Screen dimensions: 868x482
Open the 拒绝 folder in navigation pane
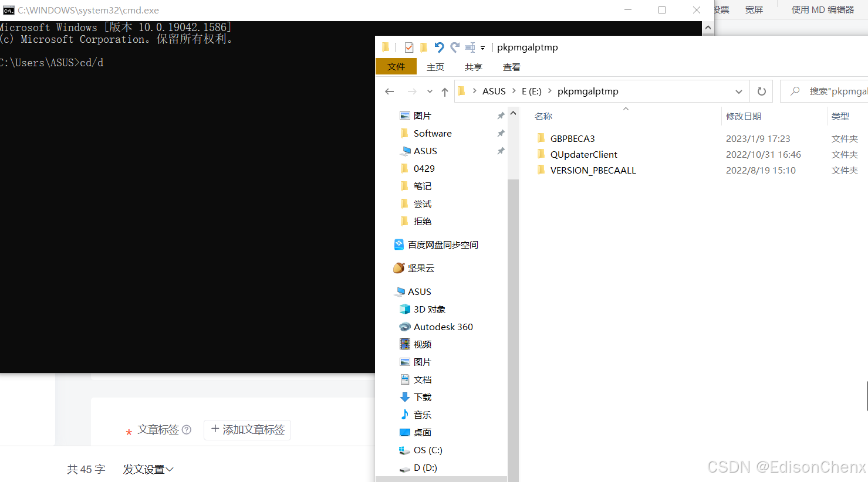point(422,221)
